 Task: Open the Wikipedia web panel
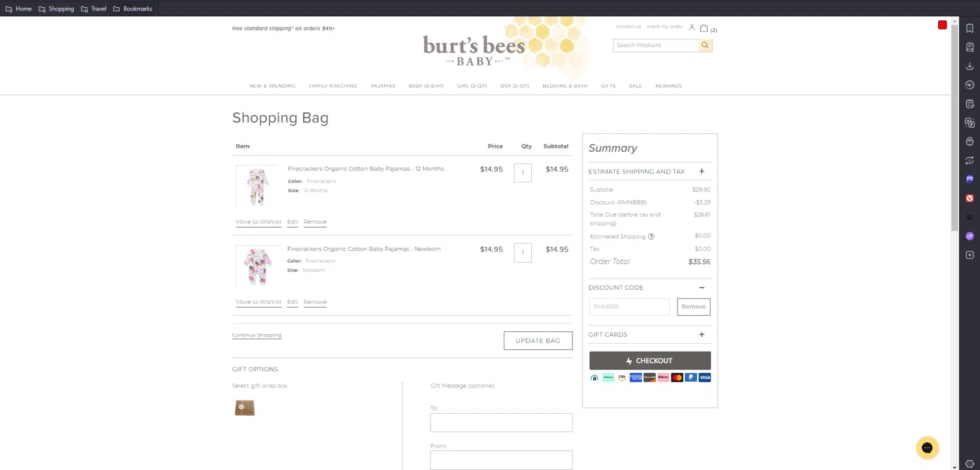(x=970, y=217)
